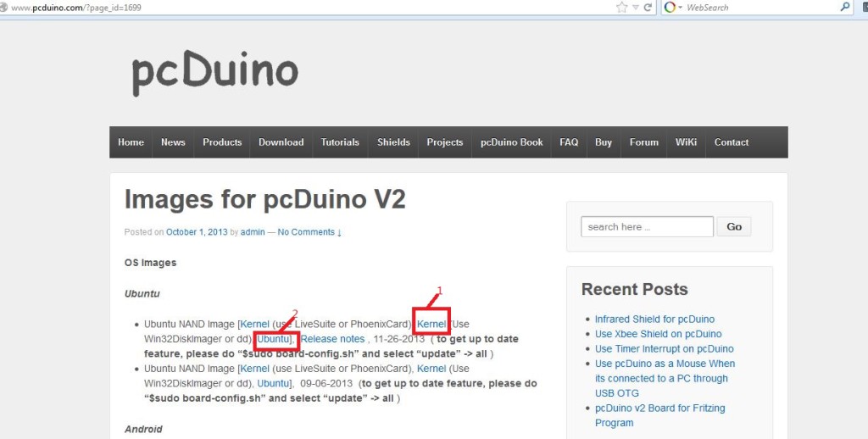Reload the page with the refresh icon

point(647,8)
